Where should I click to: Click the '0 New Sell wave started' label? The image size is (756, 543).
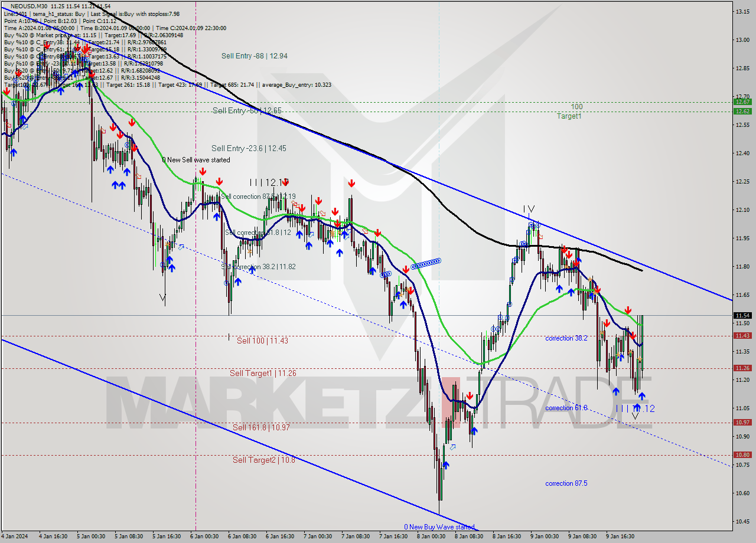[x=196, y=160]
